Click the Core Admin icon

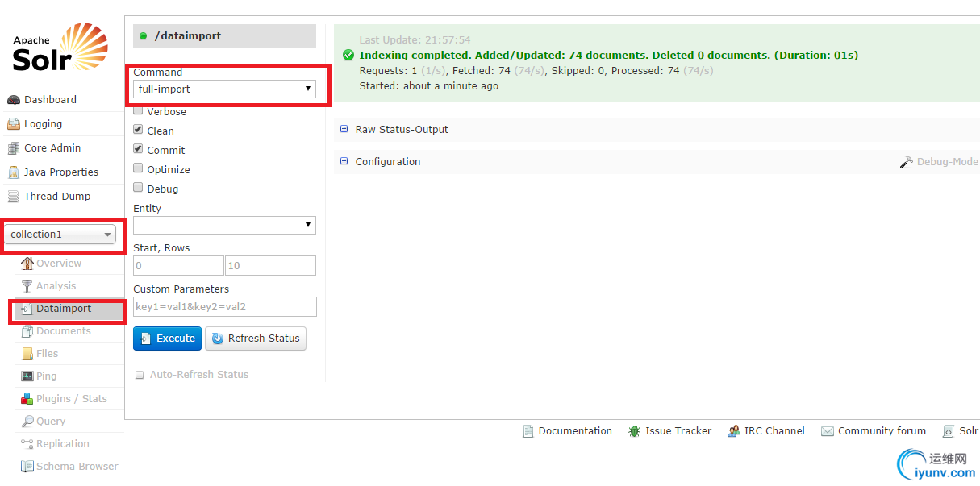tap(13, 148)
